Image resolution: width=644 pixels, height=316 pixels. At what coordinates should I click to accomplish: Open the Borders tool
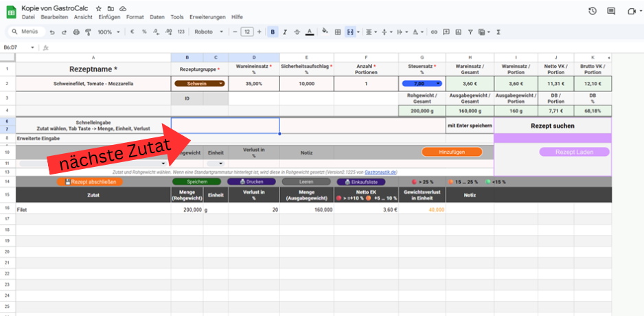click(x=338, y=32)
